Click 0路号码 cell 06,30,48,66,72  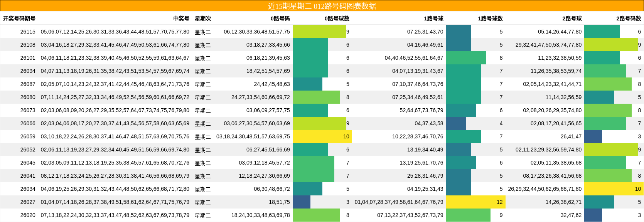click(x=272, y=189)
